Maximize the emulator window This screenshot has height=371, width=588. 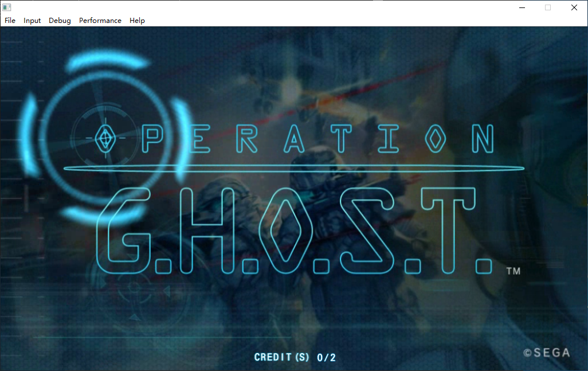point(548,7)
